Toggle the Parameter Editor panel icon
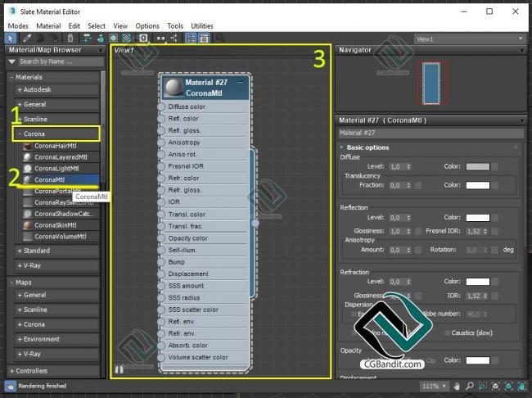The width and height of the screenshot is (532, 398). click(x=204, y=38)
